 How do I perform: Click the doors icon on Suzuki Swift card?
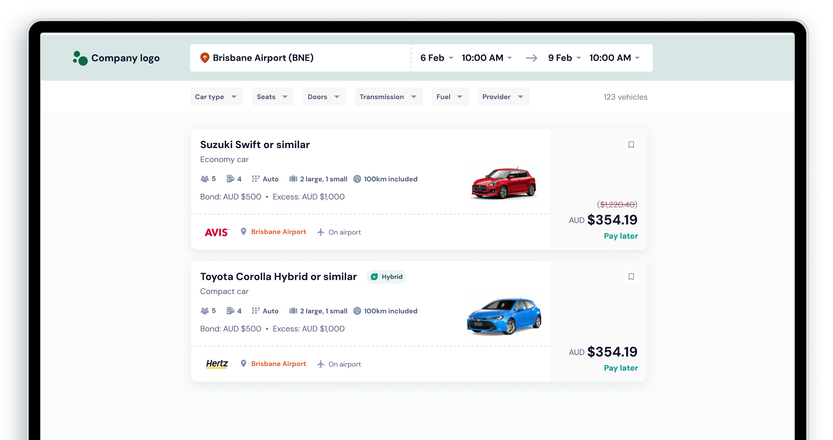pyautogui.click(x=230, y=179)
